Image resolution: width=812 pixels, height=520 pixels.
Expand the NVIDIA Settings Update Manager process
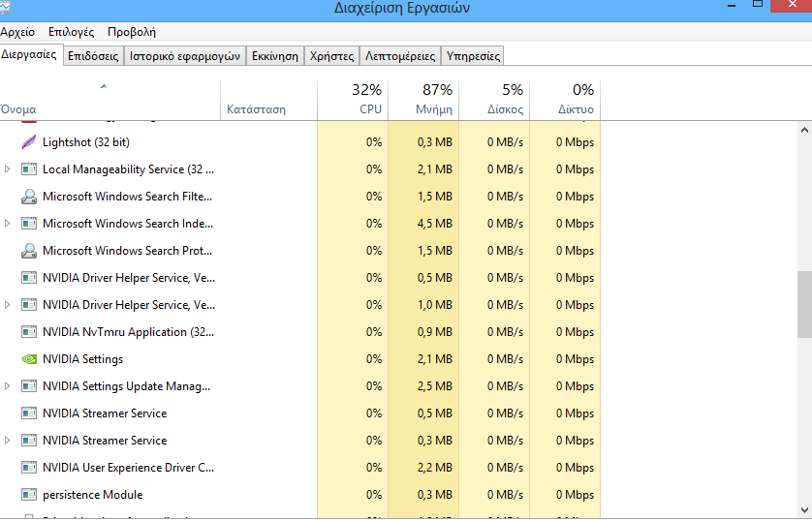(7, 386)
